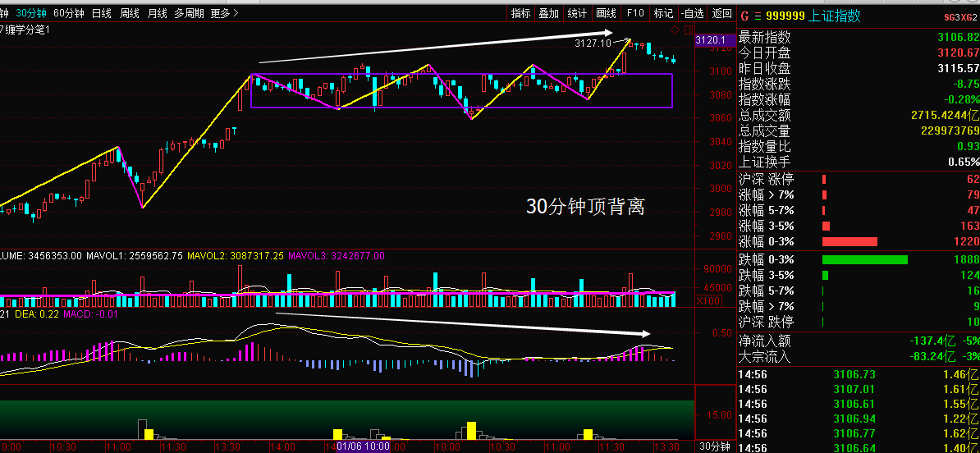Click the 返回 back button

click(721, 12)
